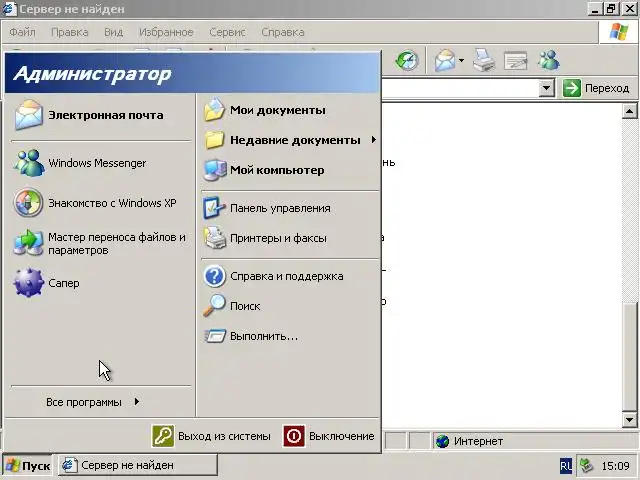Screen dimensions: 640x480
Task: Start Мастер переноса файлов и параметров
Action: [x=100, y=243]
